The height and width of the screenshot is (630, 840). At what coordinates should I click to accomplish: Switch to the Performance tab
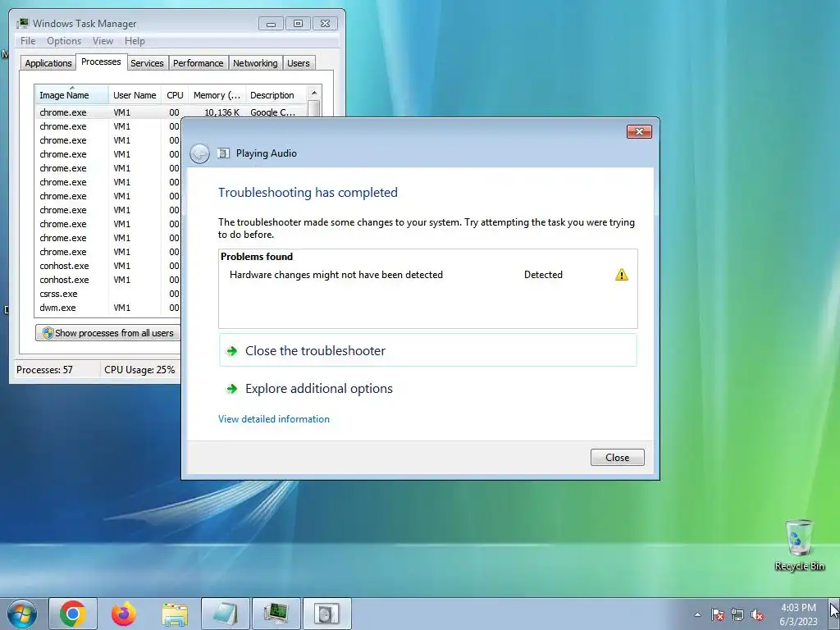[x=199, y=63]
